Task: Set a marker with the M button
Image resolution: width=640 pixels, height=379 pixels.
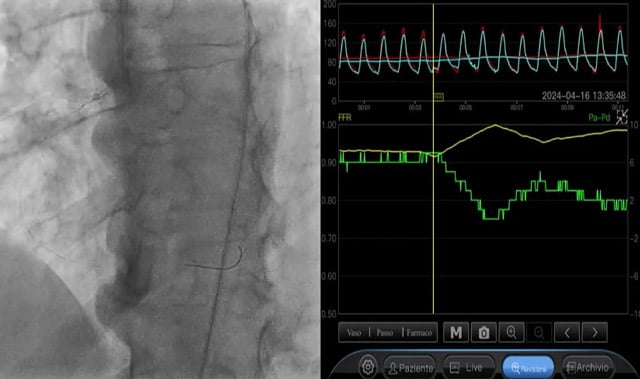Action: [x=456, y=332]
